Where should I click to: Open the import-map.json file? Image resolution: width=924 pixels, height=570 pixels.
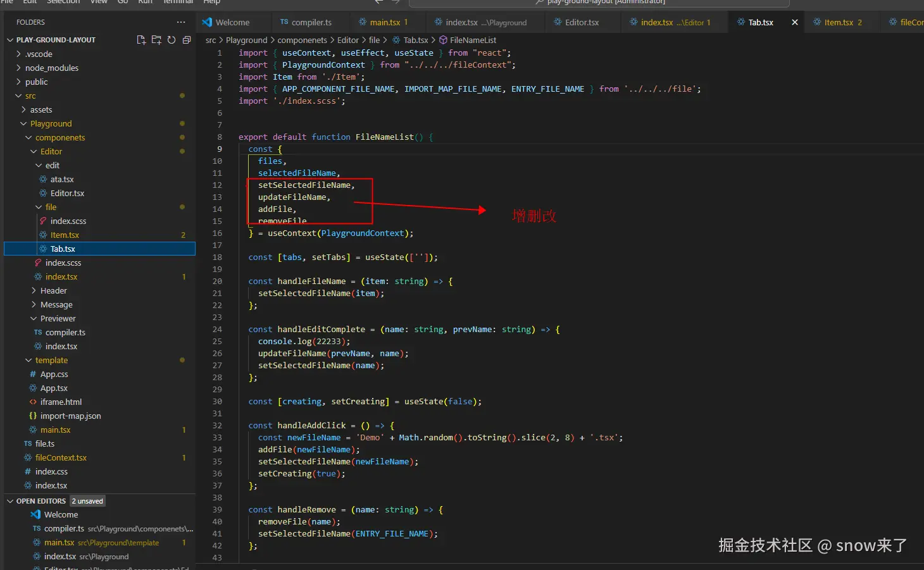pyautogui.click(x=70, y=416)
